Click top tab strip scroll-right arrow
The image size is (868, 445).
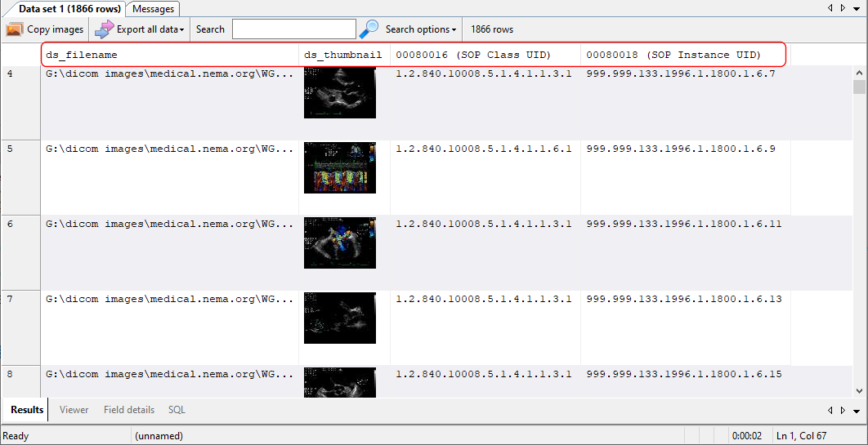843,8
